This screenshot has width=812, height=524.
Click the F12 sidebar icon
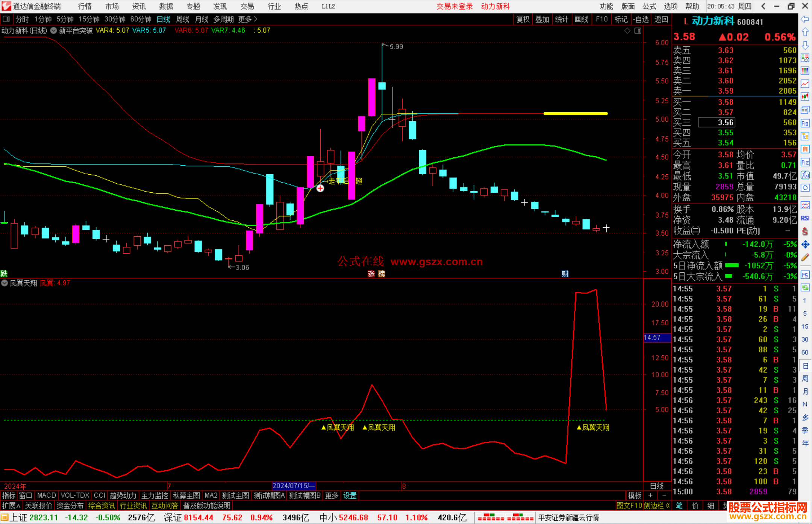click(805, 162)
